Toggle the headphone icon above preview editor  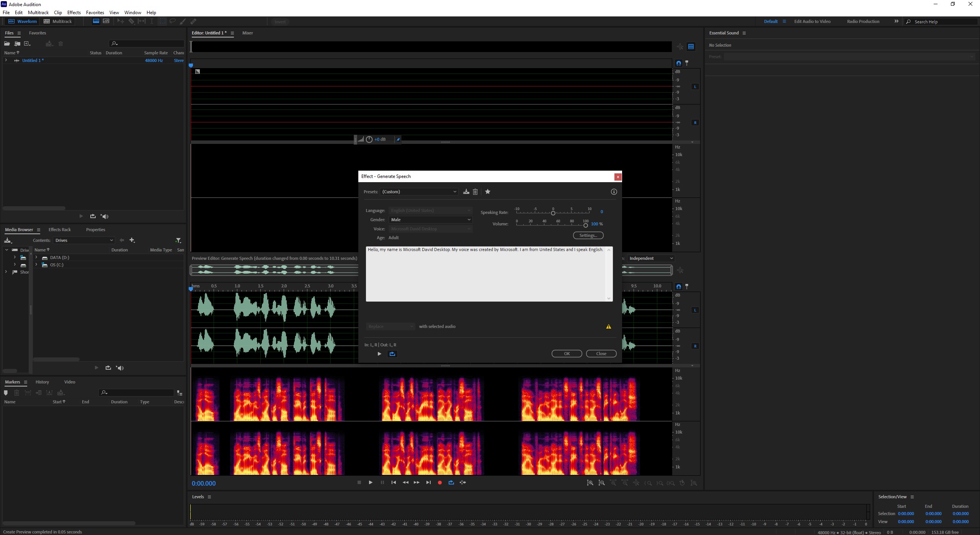pos(679,287)
